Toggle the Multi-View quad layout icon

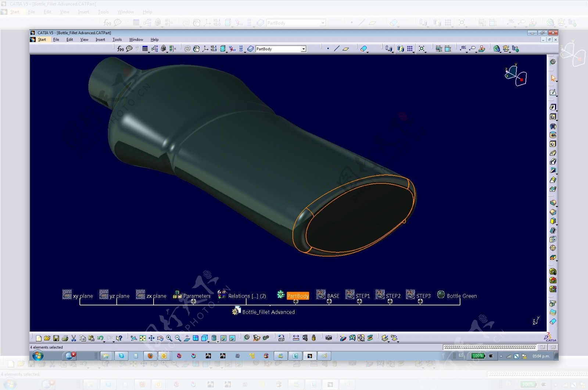[196, 338]
